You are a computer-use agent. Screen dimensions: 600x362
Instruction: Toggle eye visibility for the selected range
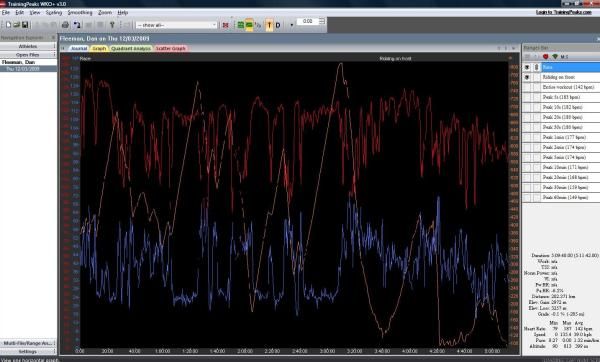[527, 67]
